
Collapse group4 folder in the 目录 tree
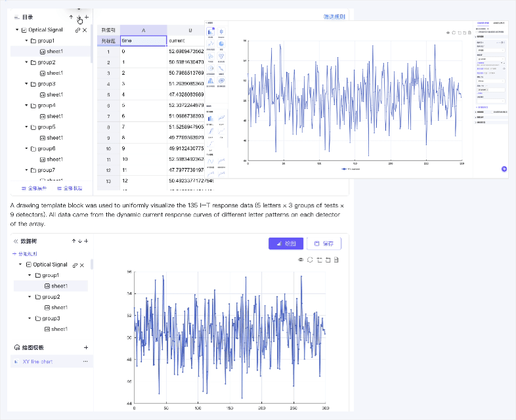[x=26, y=105]
